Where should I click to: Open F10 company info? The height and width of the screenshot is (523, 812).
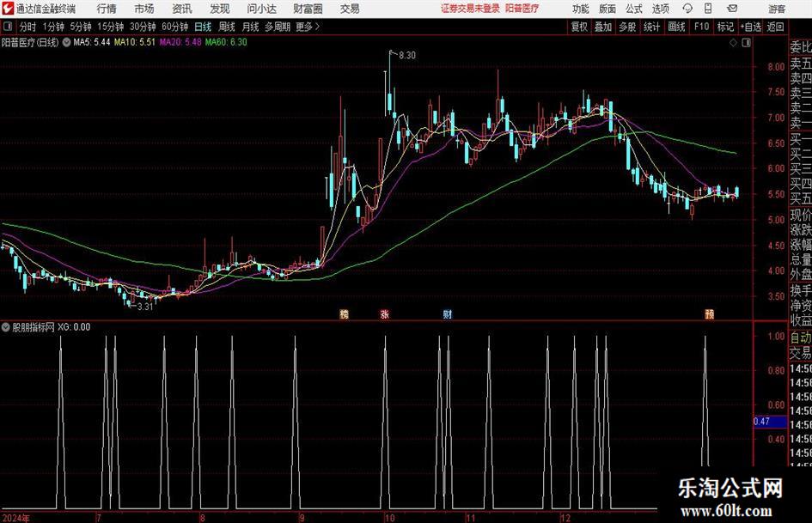[x=702, y=27]
